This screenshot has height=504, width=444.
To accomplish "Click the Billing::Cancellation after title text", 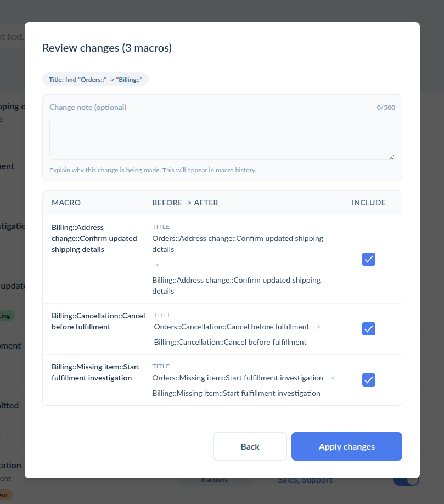I will [x=230, y=343].
